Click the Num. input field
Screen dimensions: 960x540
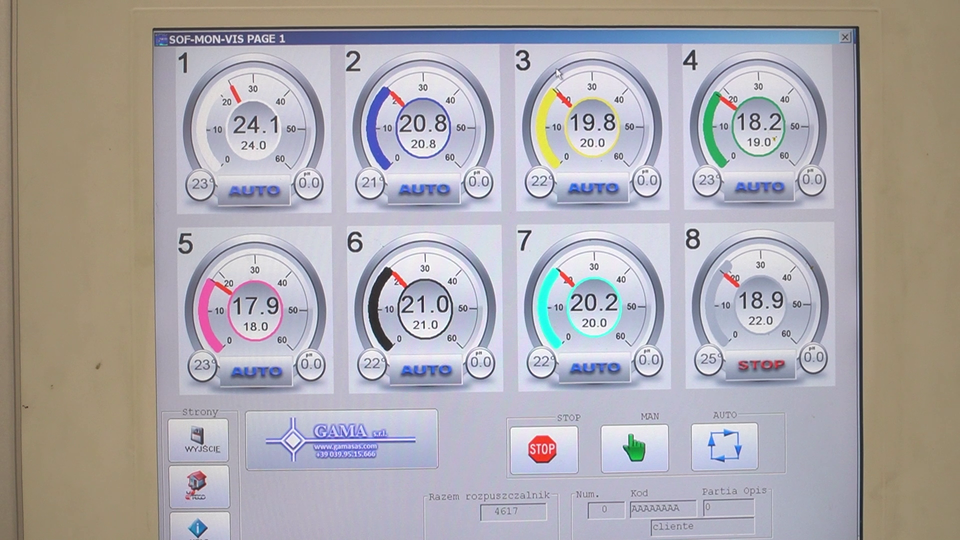(605, 510)
